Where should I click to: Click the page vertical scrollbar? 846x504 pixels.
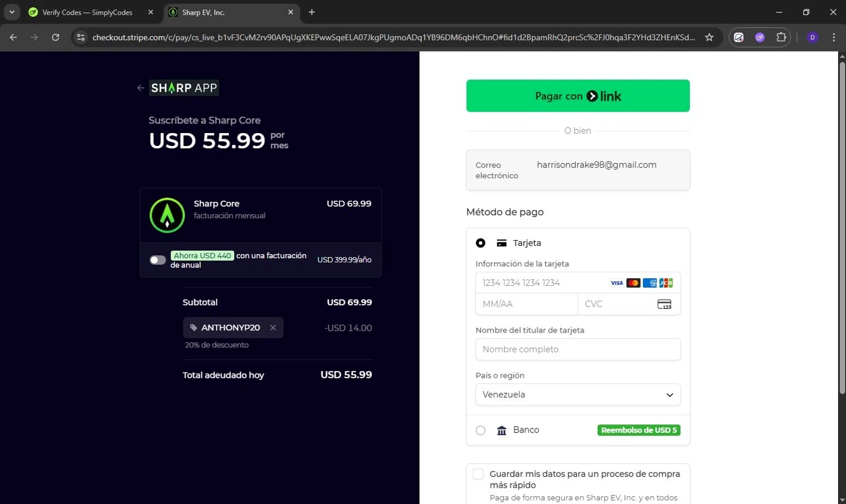842,228
